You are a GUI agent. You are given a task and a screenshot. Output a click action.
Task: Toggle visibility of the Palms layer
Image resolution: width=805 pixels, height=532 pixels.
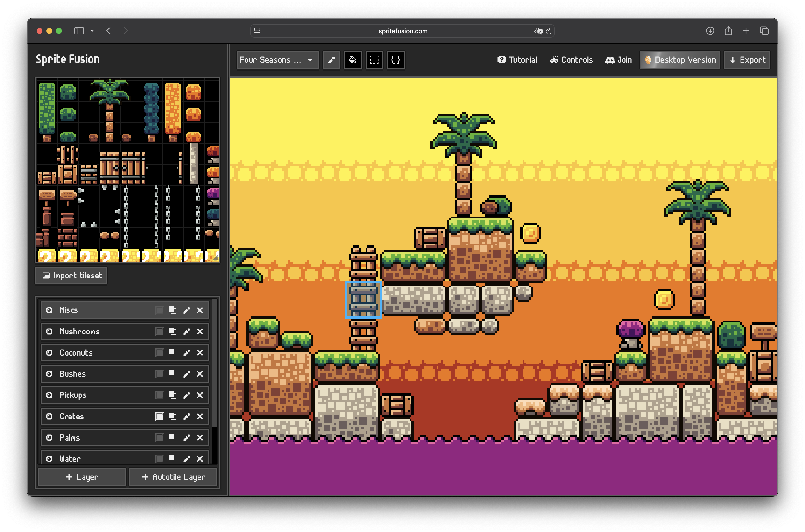coord(49,437)
